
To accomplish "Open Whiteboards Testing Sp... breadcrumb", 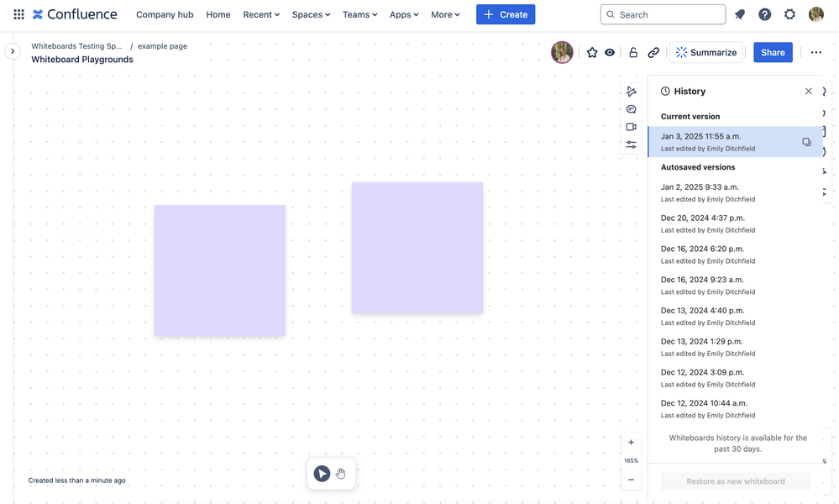I will [76, 46].
